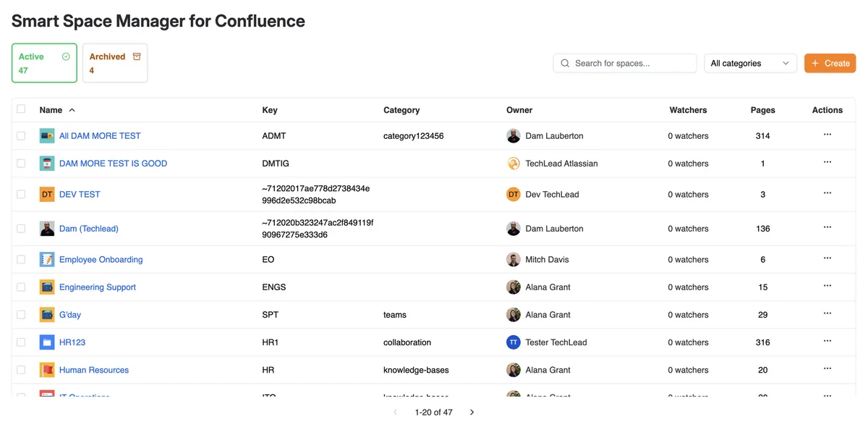868x427 pixels.
Task: Click the search magnifier icon
Action: point(565,63)
